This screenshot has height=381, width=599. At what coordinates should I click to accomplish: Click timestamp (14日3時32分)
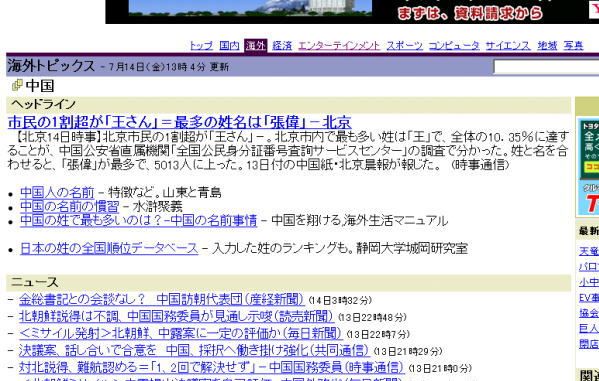pyautogui.click(x=340, y=300)
